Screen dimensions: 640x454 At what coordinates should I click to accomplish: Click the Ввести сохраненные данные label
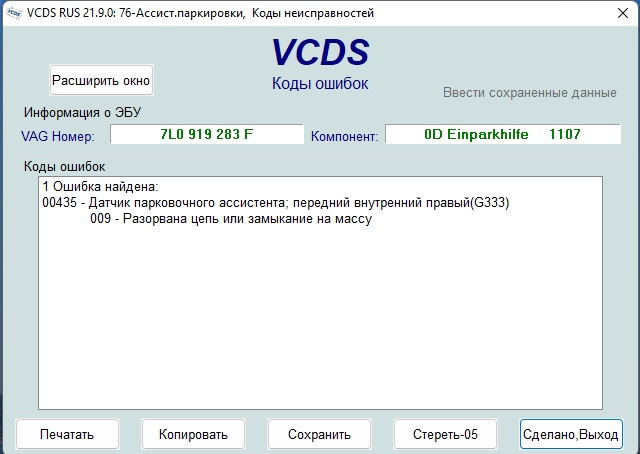point(530,93)
